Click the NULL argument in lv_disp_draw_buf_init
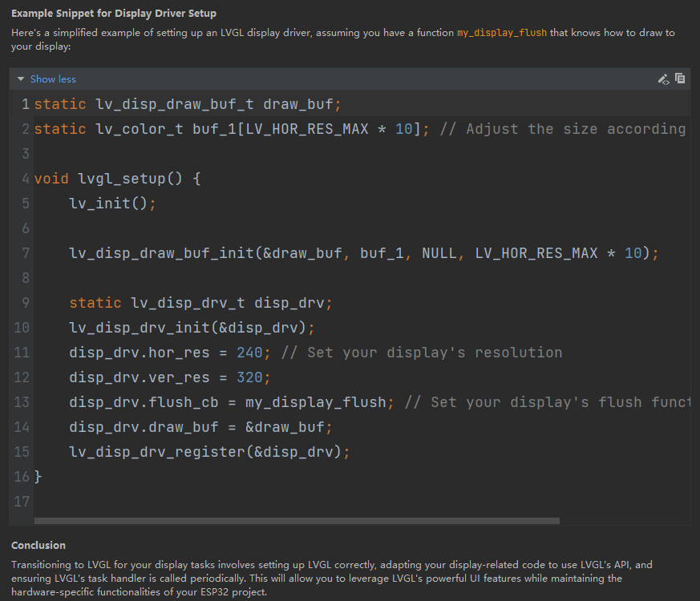Viewport: 700px width, 601px height. tap(439, 253)
